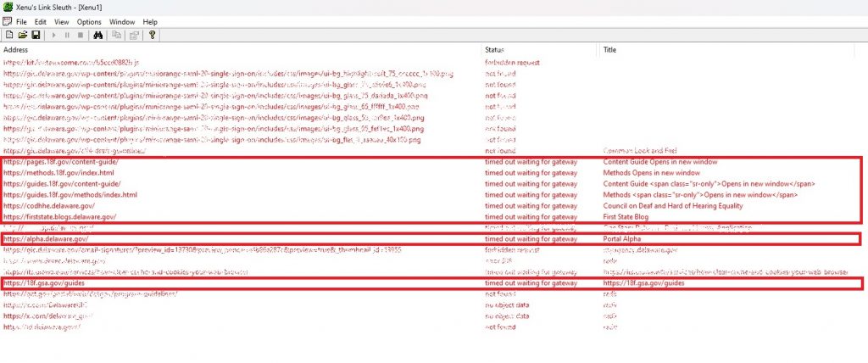
Task: Create a new Xenu link check
Action: (x=8, y=35)
